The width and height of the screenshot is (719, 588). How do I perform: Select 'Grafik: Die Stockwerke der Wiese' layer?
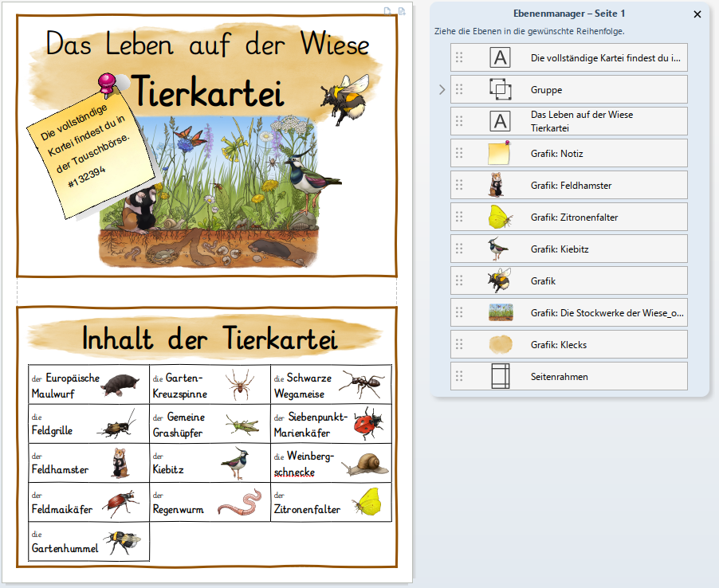(607, 313)
